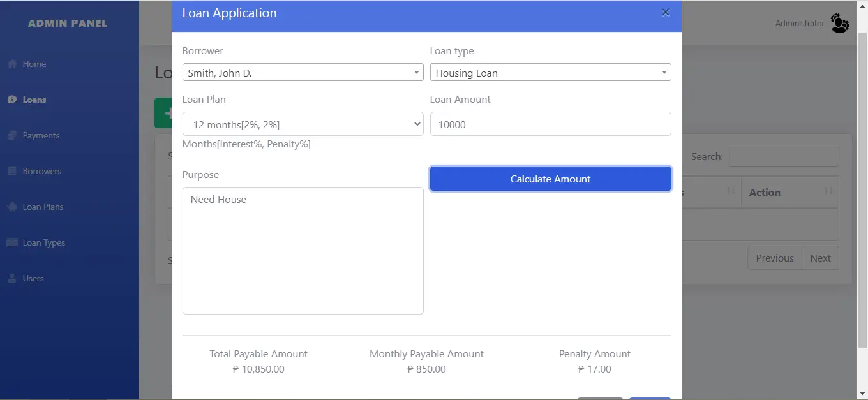Click the Borrowers icon in sidebar
The width and height of the screenshot is (868, 400).
[x=11, y=171]
